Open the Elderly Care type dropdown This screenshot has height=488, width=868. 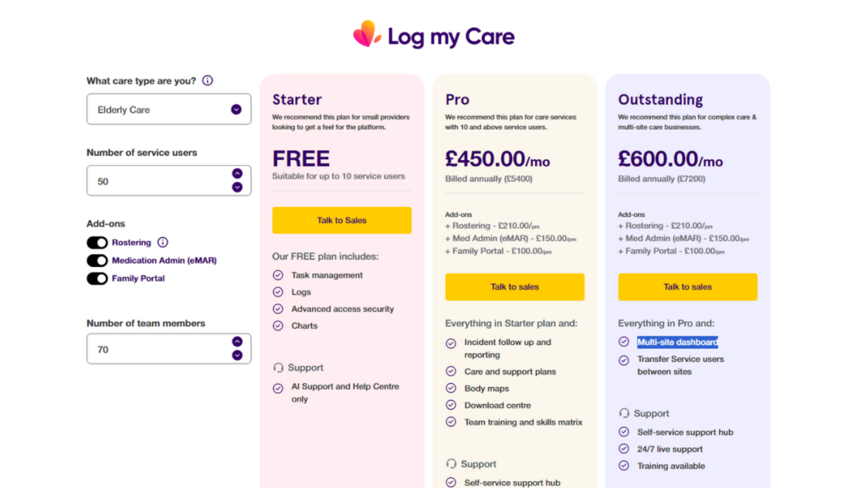pyautogui.click(x=238, y=108)
